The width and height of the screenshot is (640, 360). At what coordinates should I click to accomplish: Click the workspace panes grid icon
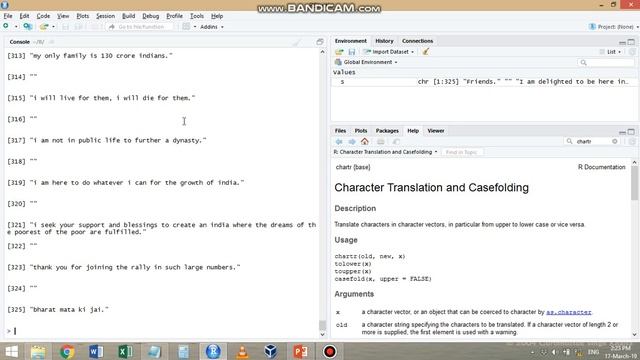186,27
